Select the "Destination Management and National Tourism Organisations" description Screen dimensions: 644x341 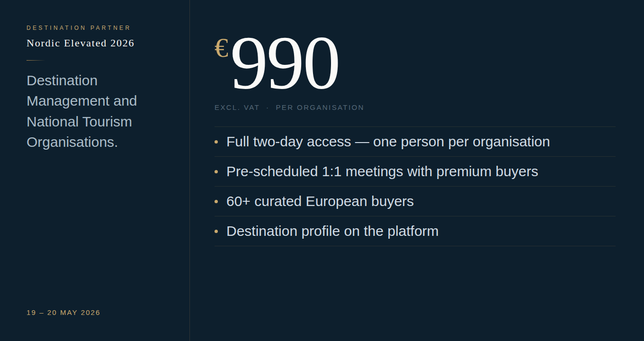[x=81, y=111]
